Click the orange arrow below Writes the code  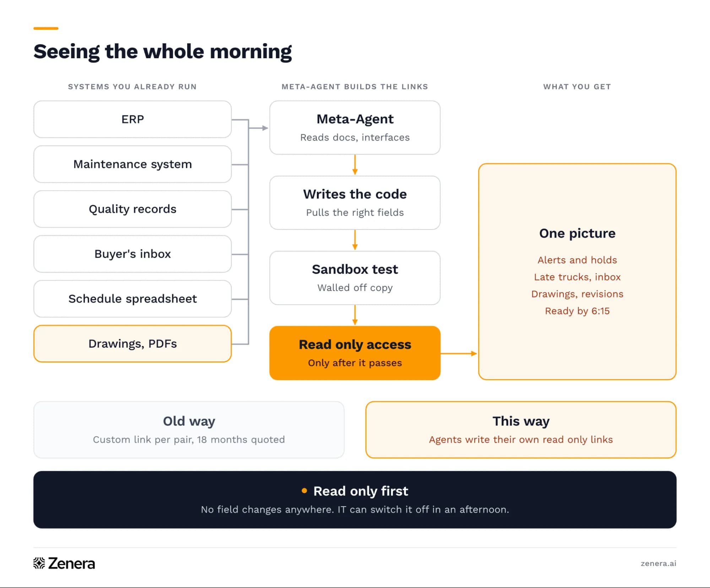pyautogui.click(x=355, y=240)
